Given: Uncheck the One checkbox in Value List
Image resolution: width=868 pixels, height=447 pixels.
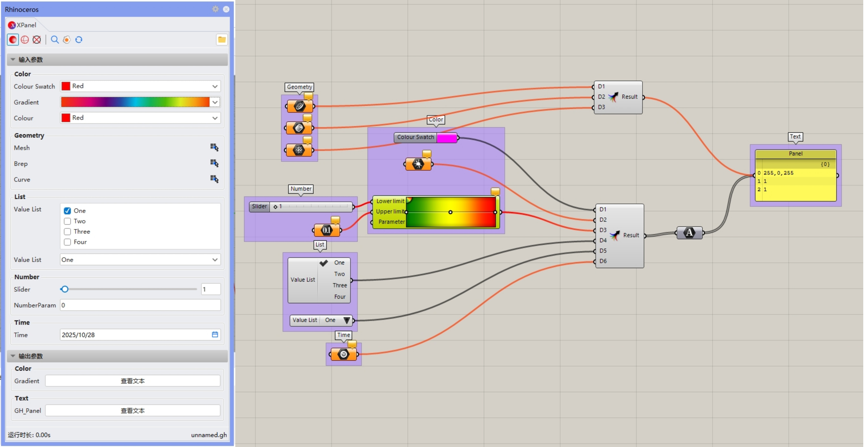Looking at the screenshot, I should [x=67, y=211].
